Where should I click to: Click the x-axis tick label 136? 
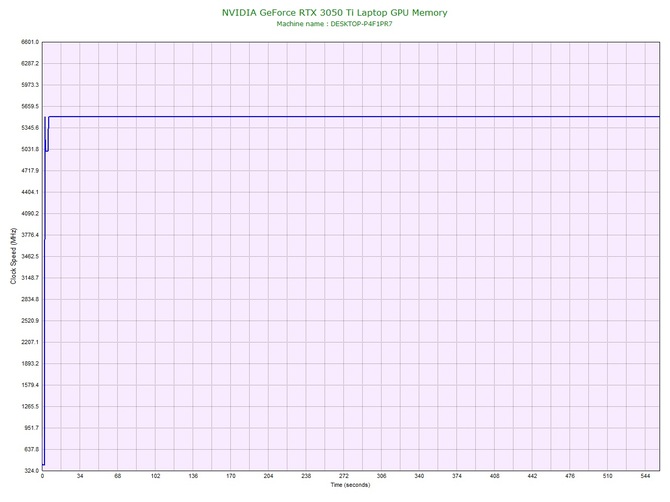click(193, 476)
